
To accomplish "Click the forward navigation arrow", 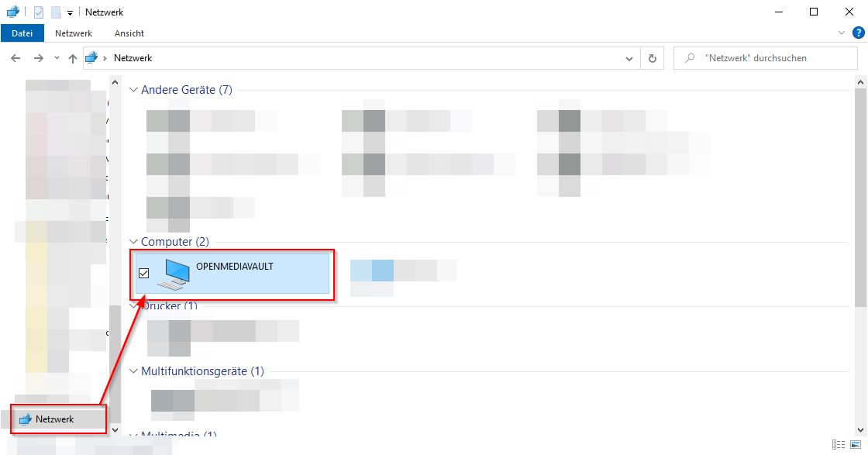I will (x=38, y=58).
